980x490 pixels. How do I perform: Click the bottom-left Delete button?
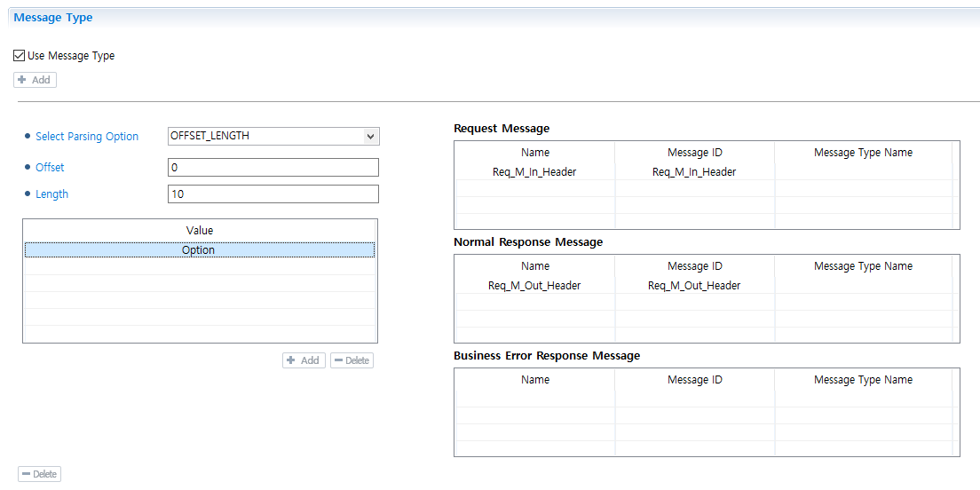click(39, 474)
